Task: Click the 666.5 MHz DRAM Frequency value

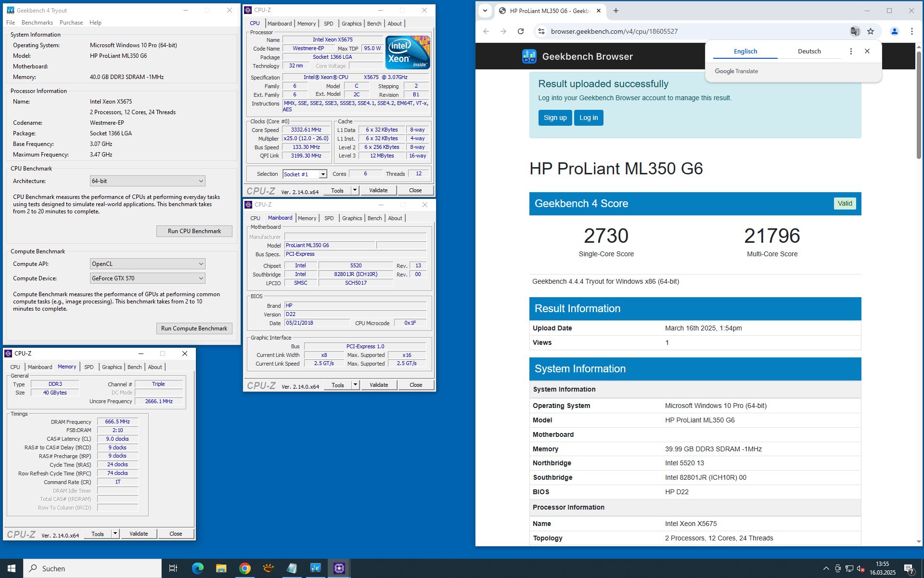Action: [x=117, y=421]
